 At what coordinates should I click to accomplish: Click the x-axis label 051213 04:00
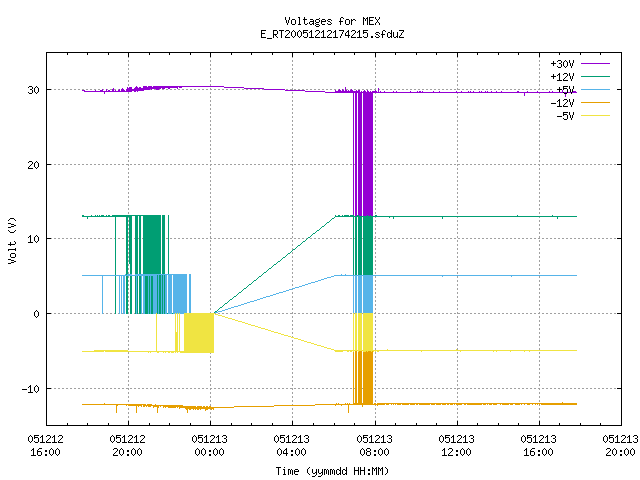pyautogui.click(x=291, y=446)
